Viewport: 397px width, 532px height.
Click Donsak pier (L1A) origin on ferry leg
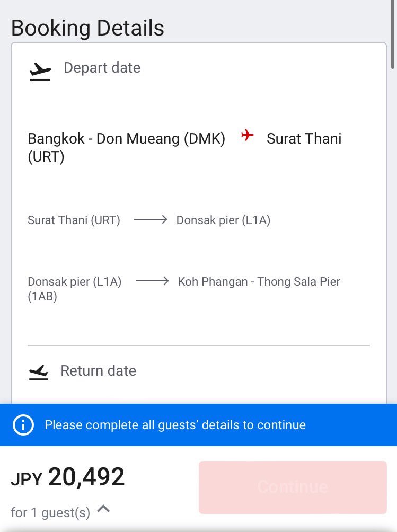[74, 282]
